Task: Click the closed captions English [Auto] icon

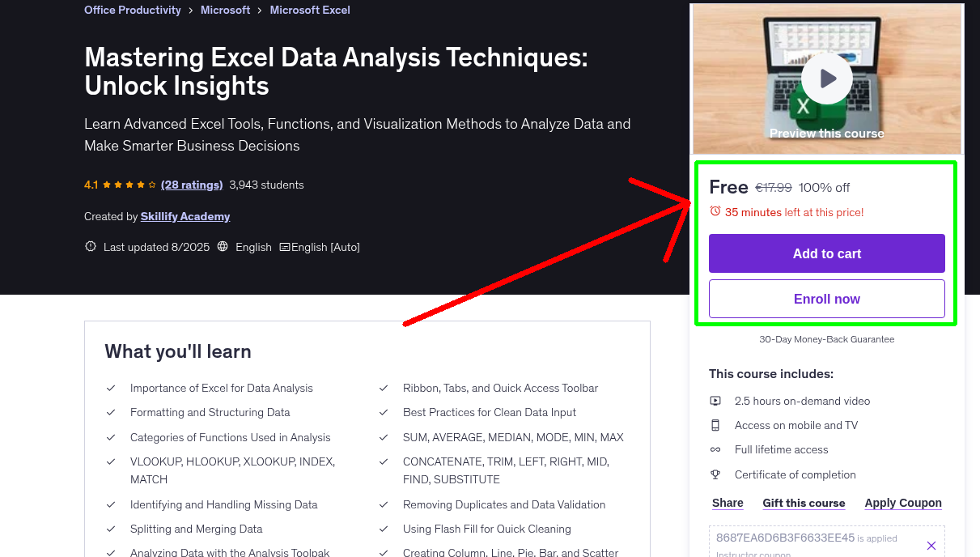Action: (x=285, y=247)
